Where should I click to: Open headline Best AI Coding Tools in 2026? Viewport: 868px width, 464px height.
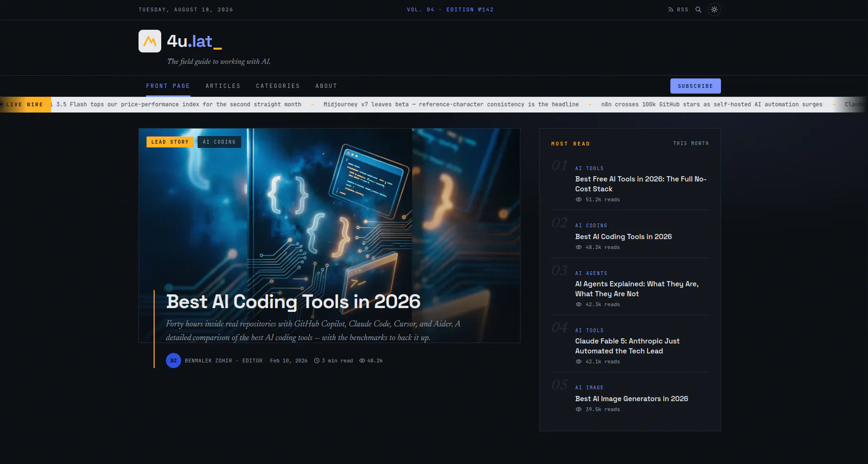(293, 301)
